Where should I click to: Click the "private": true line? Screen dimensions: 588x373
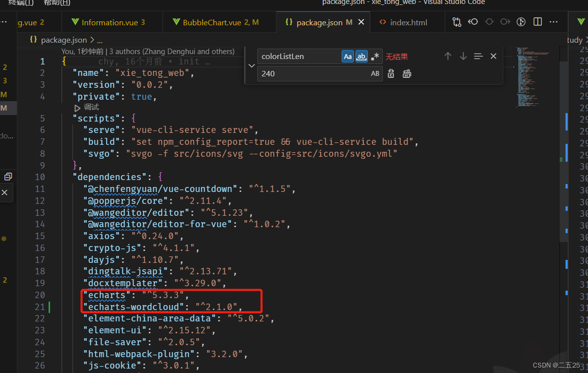pyautogui.click(x=115, y=97)
